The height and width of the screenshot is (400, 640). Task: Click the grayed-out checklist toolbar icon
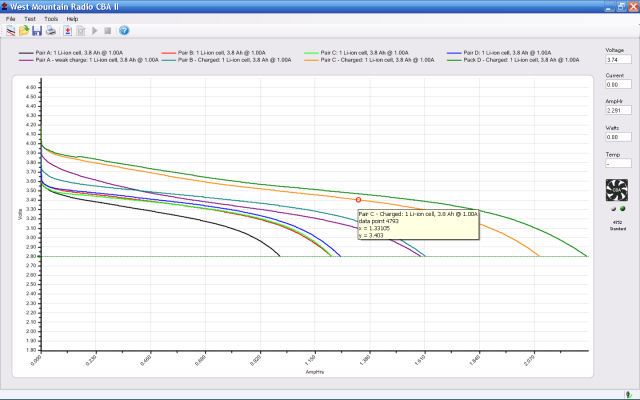tap(81, 31)
